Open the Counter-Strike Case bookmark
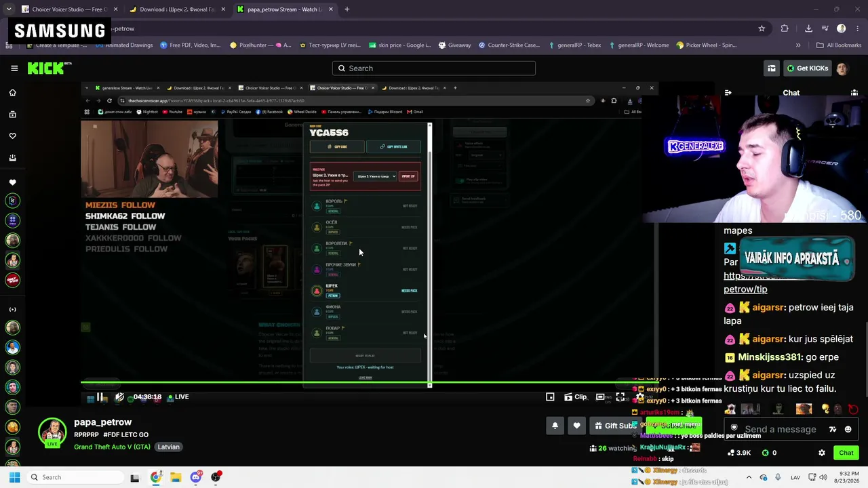 pyautogui.click(x=509, y=45)
